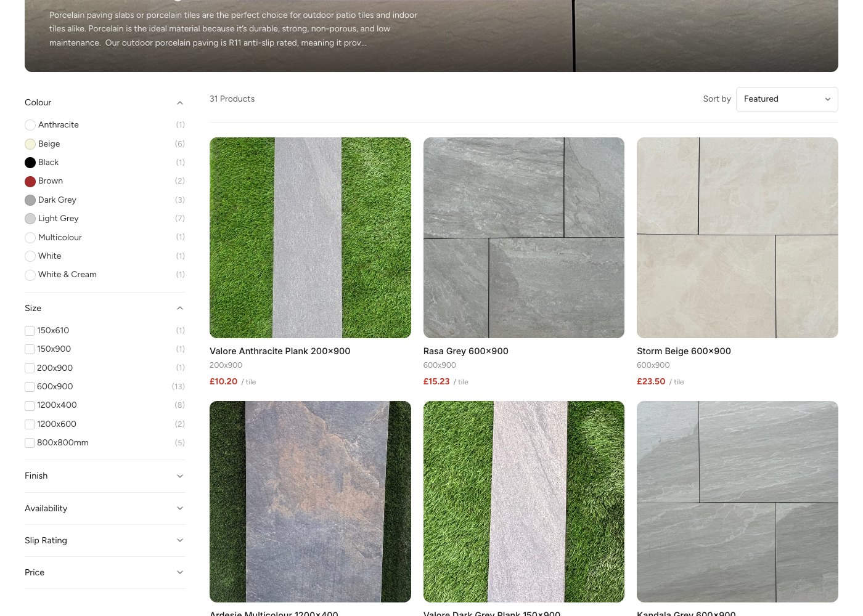Enable the 200x900 size checkbox
863x616 pixels.
click(x=30, y=368)
